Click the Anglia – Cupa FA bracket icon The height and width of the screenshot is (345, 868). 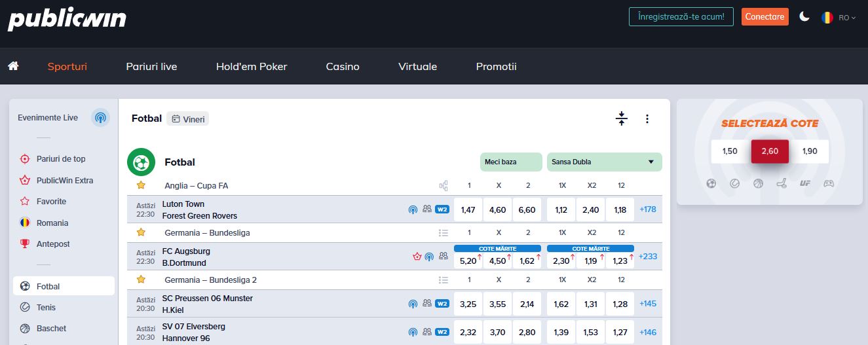[x=443, y=185]
